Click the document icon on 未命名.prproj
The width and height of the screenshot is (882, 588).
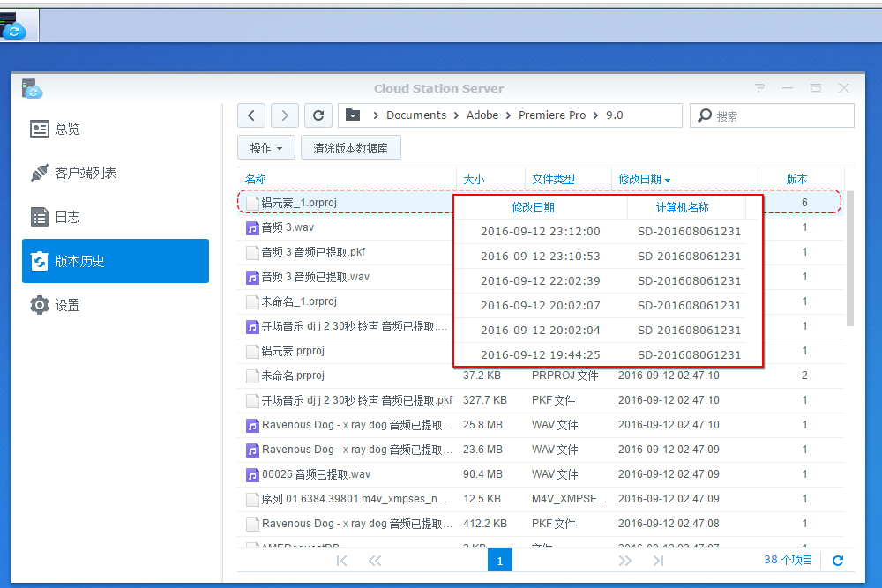pyautogui.click(x=251, y=376)
